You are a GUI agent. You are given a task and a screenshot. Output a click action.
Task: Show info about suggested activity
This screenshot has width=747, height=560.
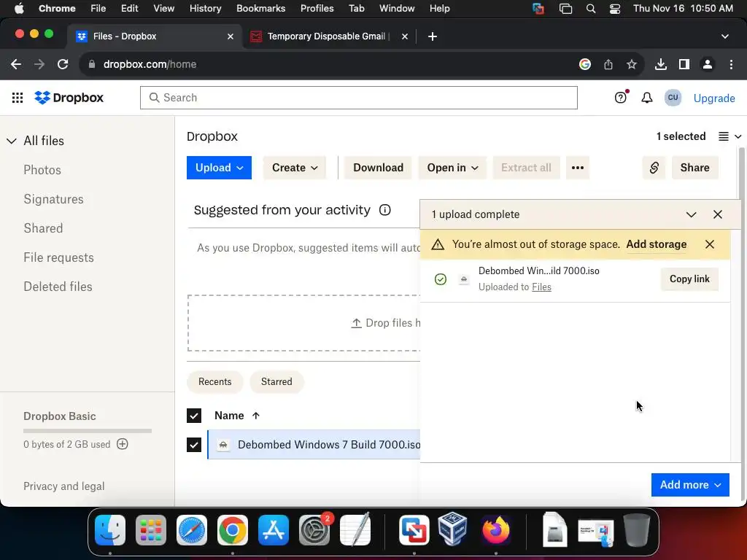coord(385,210)
